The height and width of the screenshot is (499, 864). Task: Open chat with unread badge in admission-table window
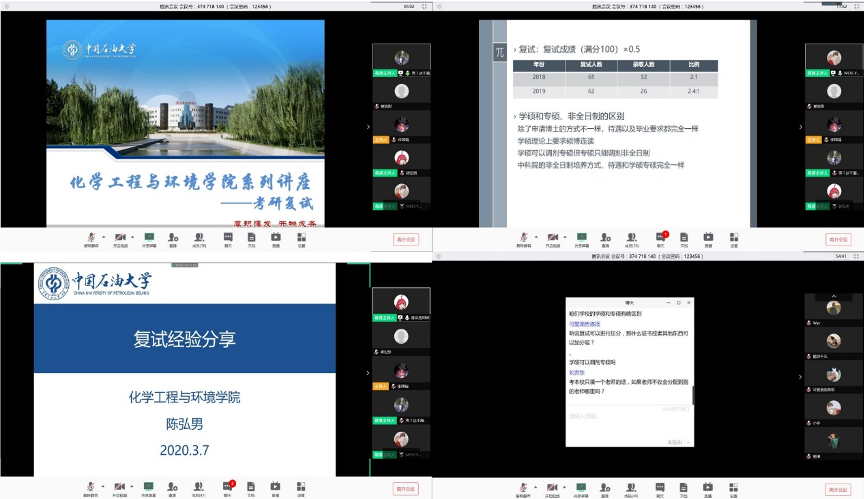661,238
